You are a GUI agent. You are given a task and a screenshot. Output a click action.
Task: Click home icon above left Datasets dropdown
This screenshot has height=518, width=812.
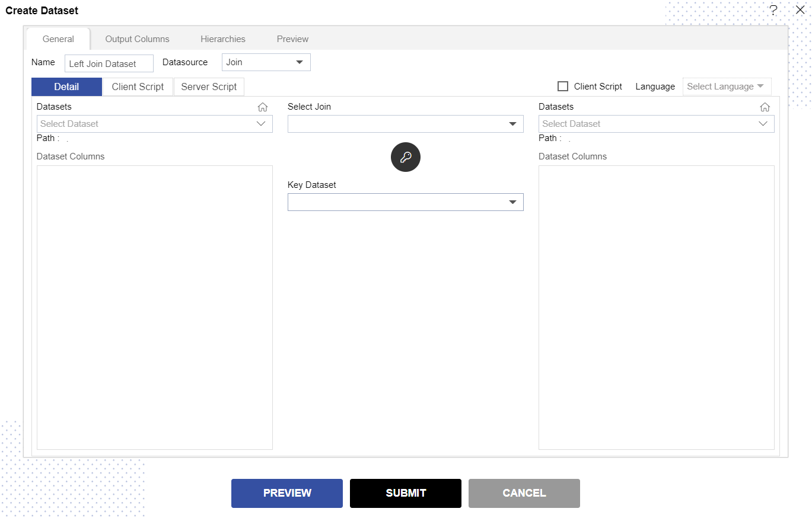coord(263,107)
